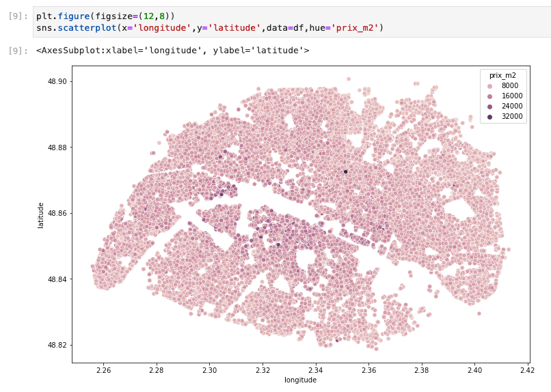The height and width of the screenshot is (392, 551).
Task: Click the [9] output prompt beside AxesSubplot
Action: coord(18,51)
